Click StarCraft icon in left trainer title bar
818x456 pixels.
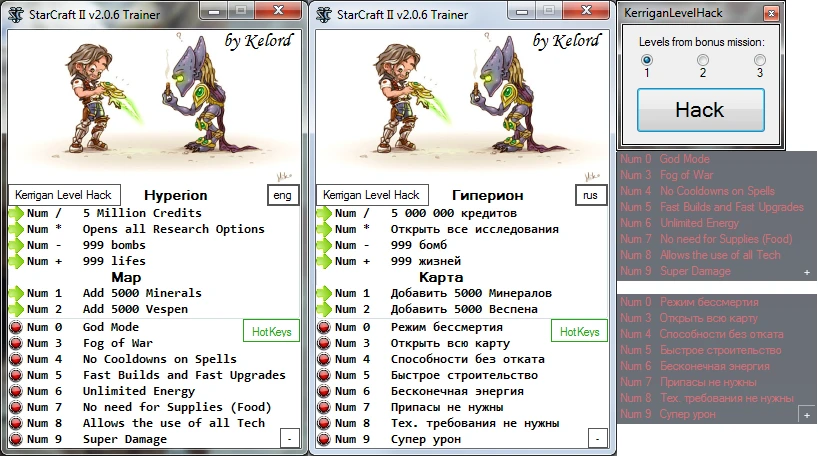point(16,15)
